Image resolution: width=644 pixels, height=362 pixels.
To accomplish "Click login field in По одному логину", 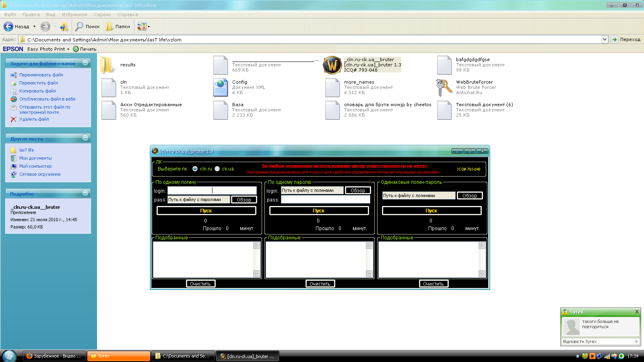I will tap(212, 191).
